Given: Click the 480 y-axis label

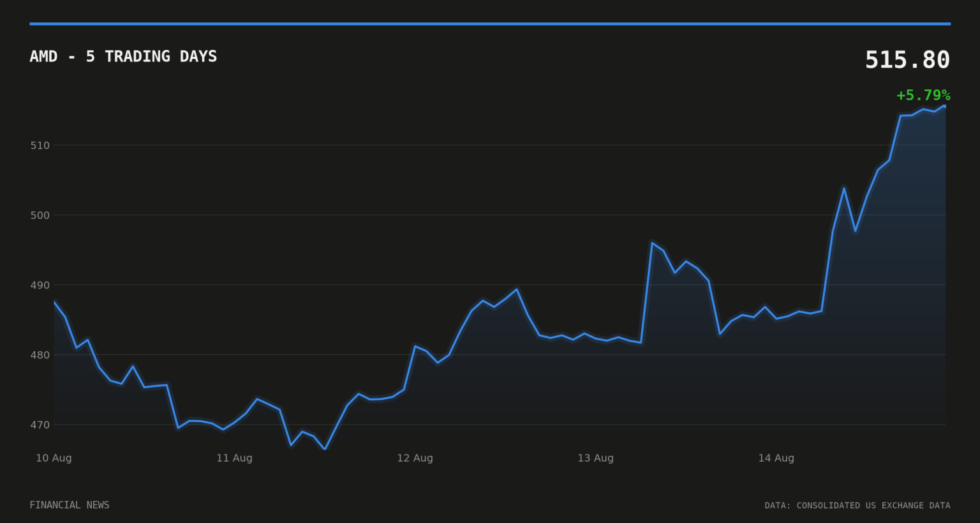Looking at the screenshot, I should 40,355.
